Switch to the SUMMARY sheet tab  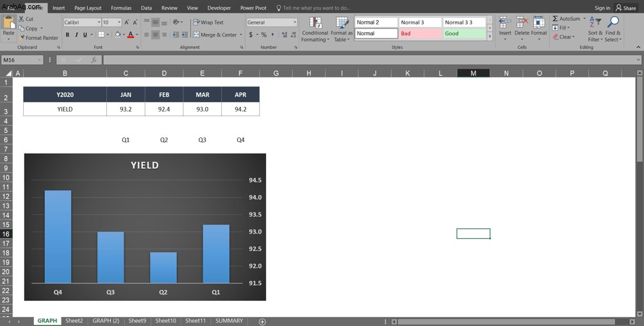229,321
